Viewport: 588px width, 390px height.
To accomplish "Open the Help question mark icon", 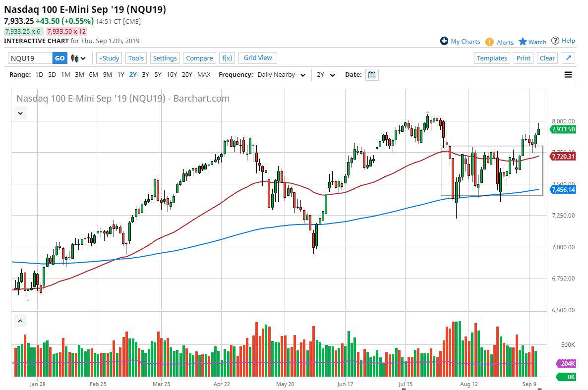I will (x=555, y=41).
